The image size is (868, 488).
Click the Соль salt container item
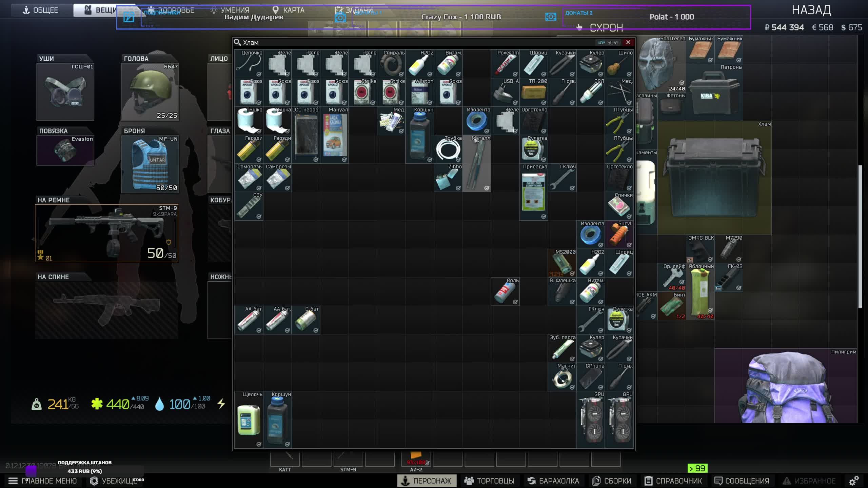tap(505, 292)
